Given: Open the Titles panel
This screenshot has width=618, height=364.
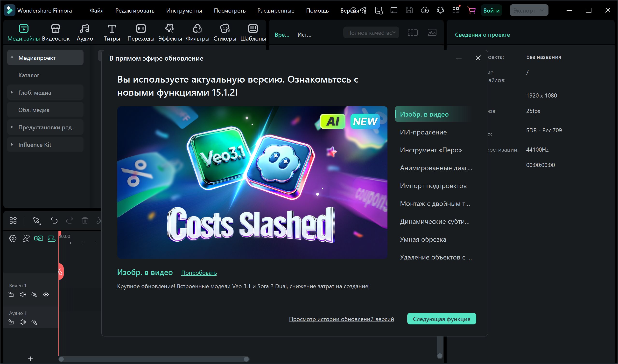Looking at the screenshot, I should tap(112, 32).
